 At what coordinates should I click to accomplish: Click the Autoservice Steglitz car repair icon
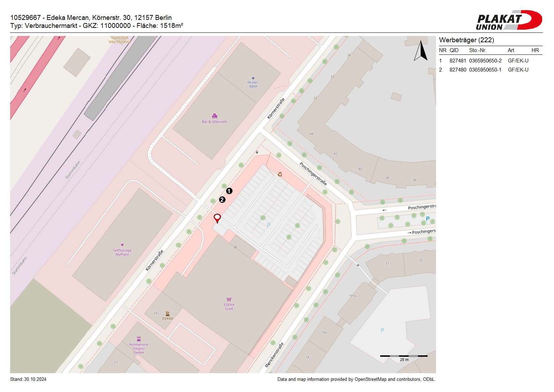tap(139, 339)
